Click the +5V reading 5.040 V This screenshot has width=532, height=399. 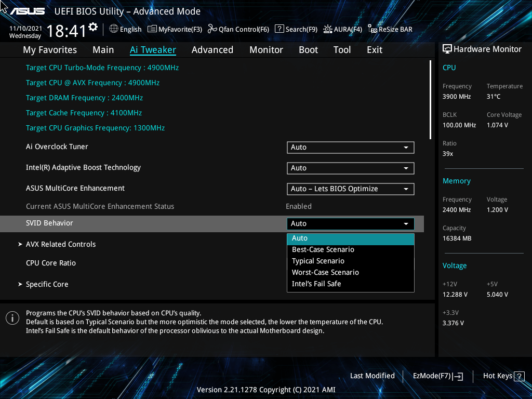(x=497, y=295)
